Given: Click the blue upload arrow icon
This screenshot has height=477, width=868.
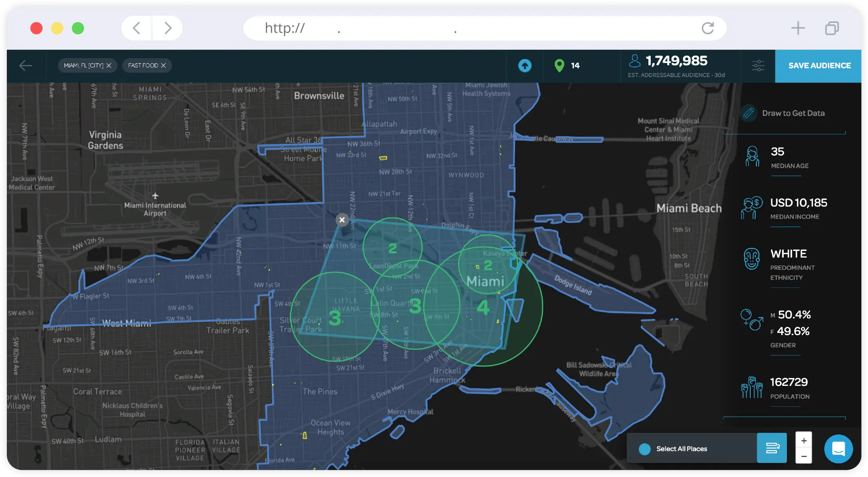Looking at the screenshot, I should click(525, 65).
